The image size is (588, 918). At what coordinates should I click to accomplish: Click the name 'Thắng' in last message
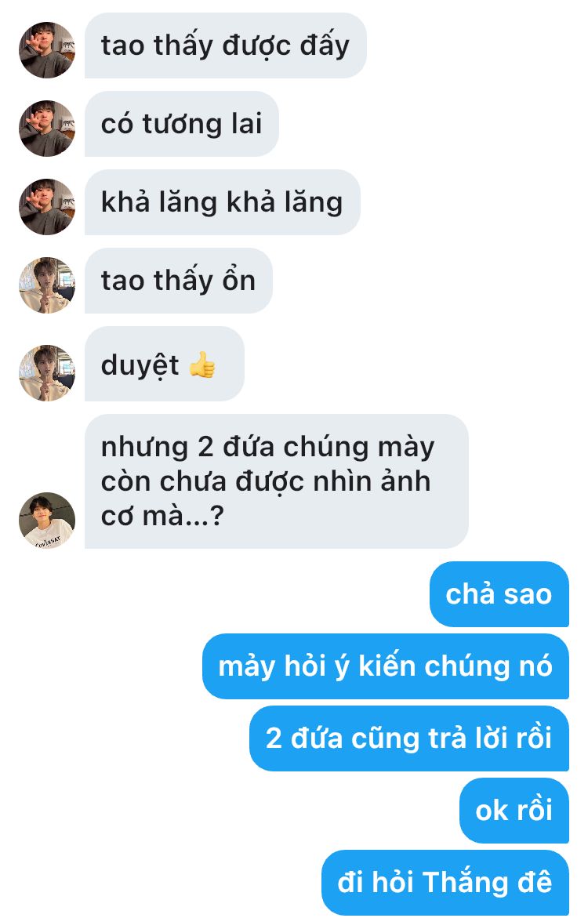[x=466, y=883]
